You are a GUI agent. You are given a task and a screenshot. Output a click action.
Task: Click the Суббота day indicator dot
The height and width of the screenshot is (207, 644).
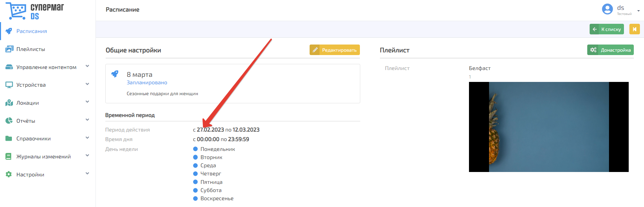click(x=195, y=190)
